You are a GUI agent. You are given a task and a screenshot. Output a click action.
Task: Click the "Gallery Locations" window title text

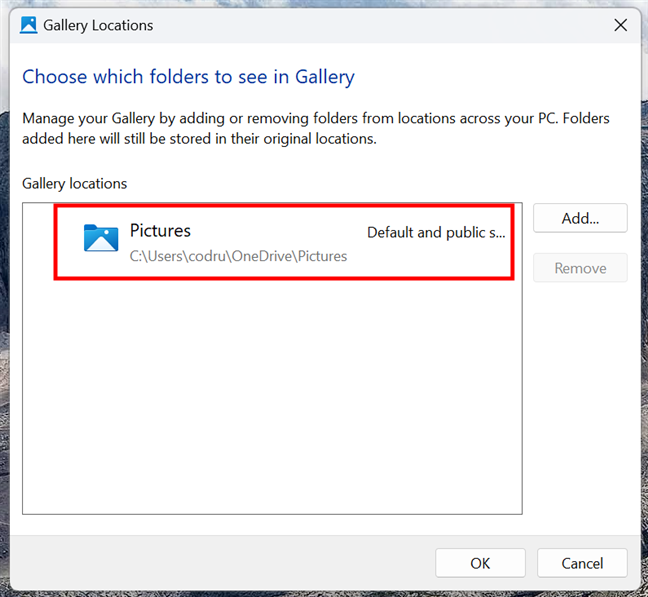point(98,24)
